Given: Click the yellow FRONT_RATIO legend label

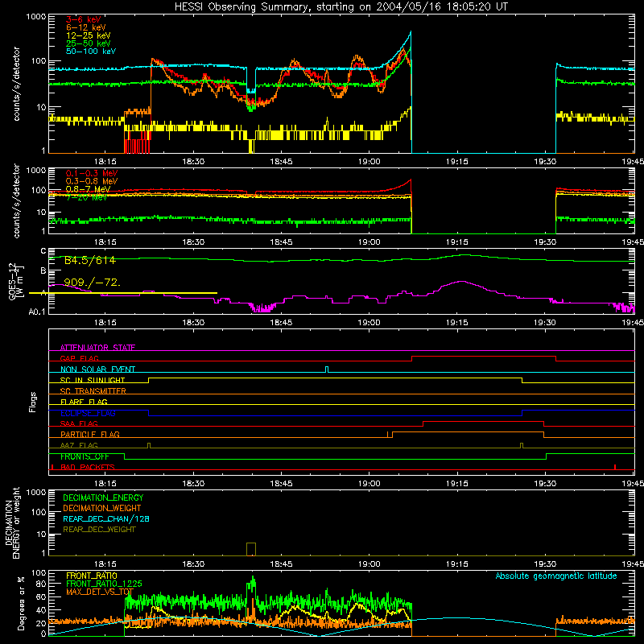Looking at the screenshot, I should pyautogui.click(x=92, y=576).
